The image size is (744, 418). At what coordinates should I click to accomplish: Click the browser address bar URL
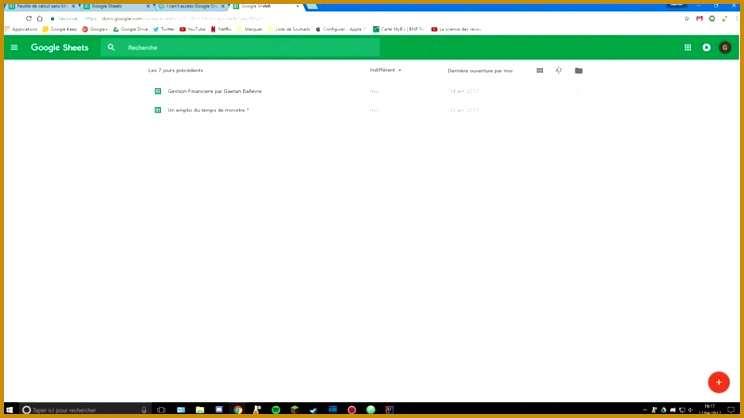point(176,19)
